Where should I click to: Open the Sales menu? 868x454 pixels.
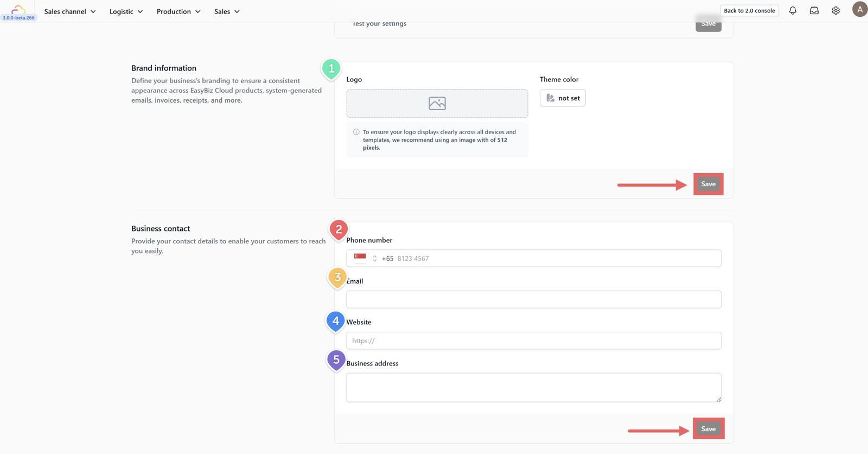pos(227,11)
